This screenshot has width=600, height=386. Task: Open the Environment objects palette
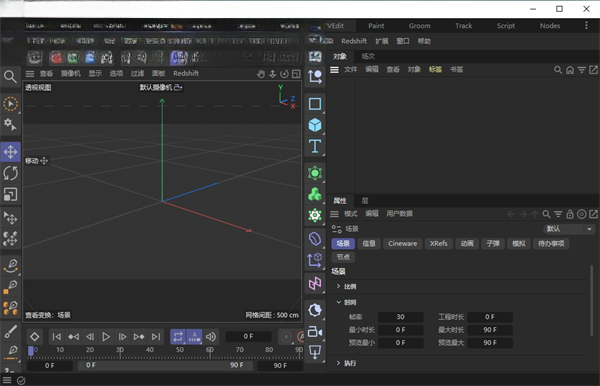point(315,310)
